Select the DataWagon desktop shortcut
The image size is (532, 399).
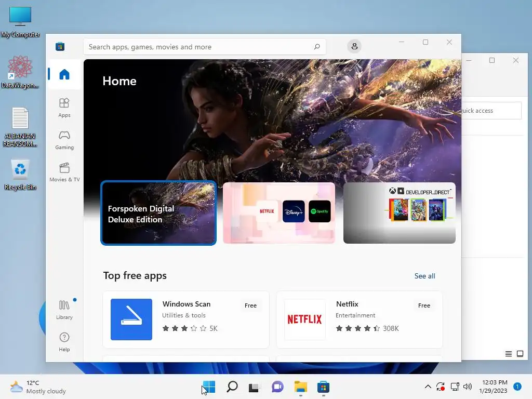(20, 72)
